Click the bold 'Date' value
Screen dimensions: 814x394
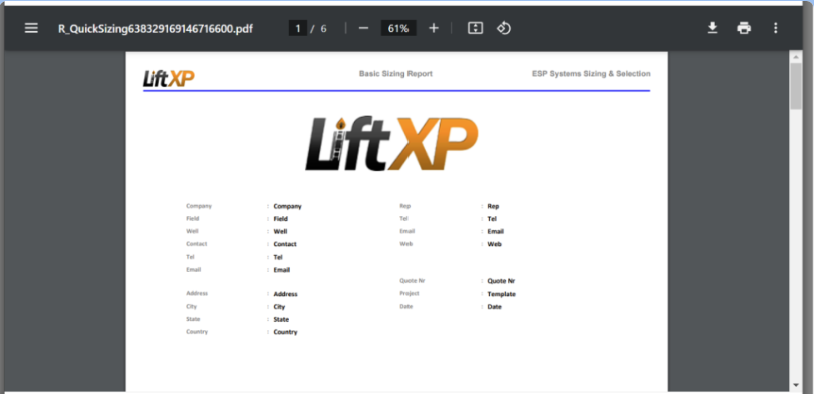(494, 307)
